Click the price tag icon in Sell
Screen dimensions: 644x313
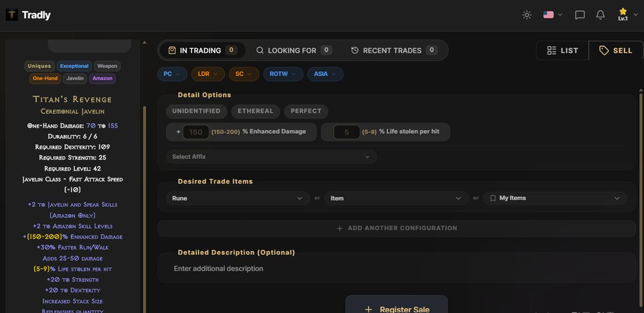pos(604,51)
